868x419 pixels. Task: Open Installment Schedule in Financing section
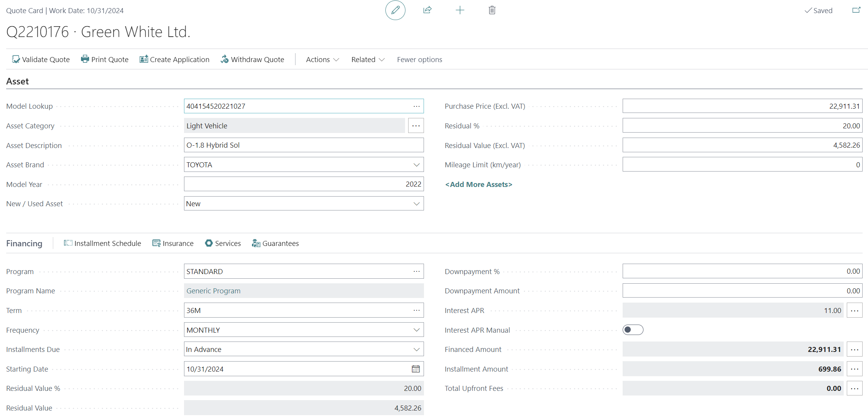tap(102, 243)
